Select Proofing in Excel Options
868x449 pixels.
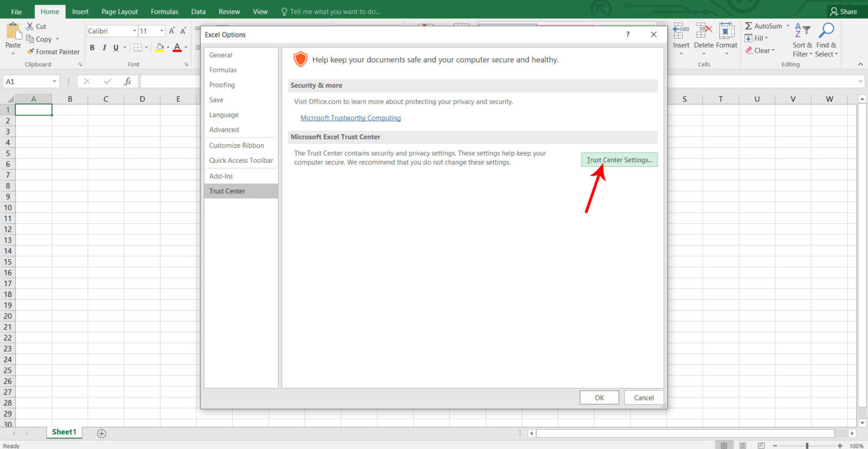pos(241,85)
